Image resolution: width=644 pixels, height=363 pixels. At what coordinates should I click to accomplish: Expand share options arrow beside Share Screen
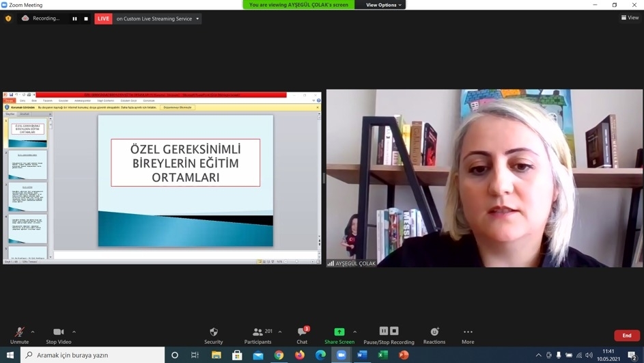(x=355, y=332)
